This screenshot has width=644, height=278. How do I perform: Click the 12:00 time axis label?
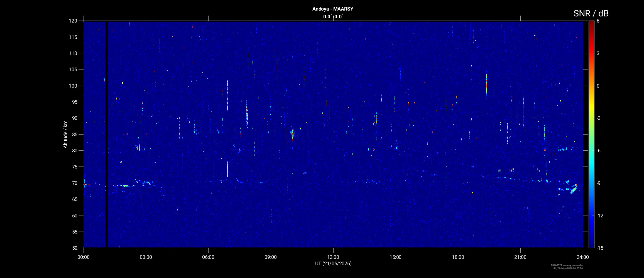333,257
